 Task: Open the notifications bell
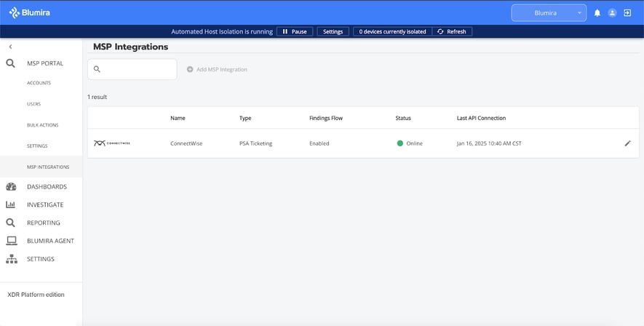coord(597,13)
